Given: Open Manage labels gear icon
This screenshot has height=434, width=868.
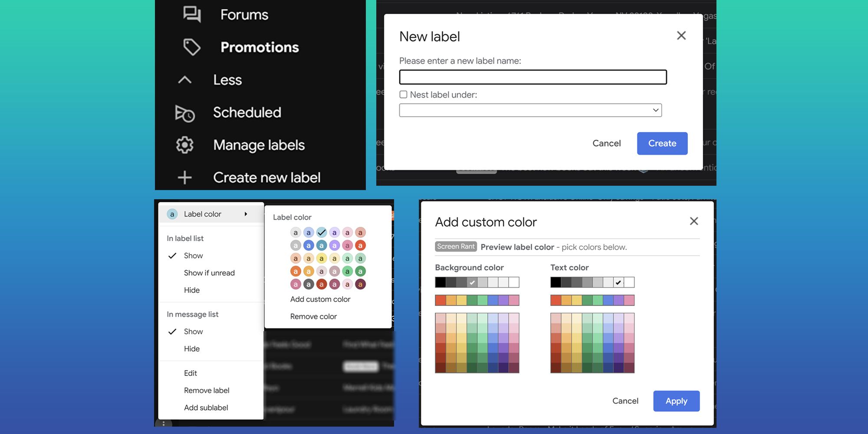Looking at the screenshot, I should 184,145.
